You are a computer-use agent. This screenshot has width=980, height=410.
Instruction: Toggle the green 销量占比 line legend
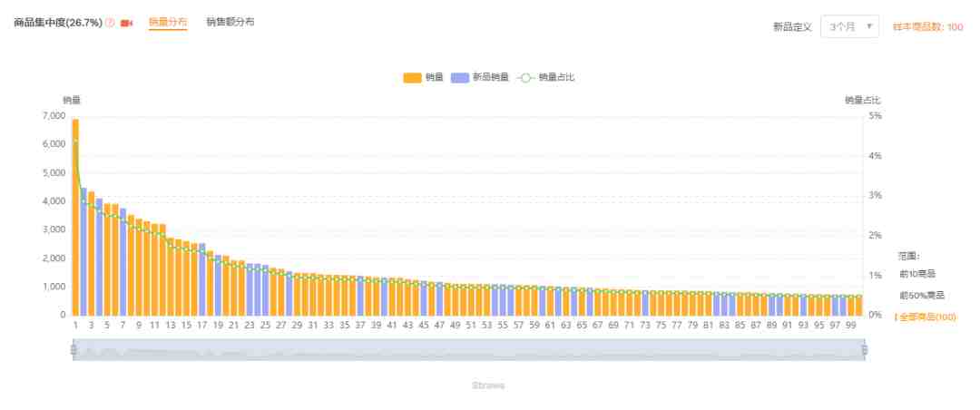click(x=547, y=77)
